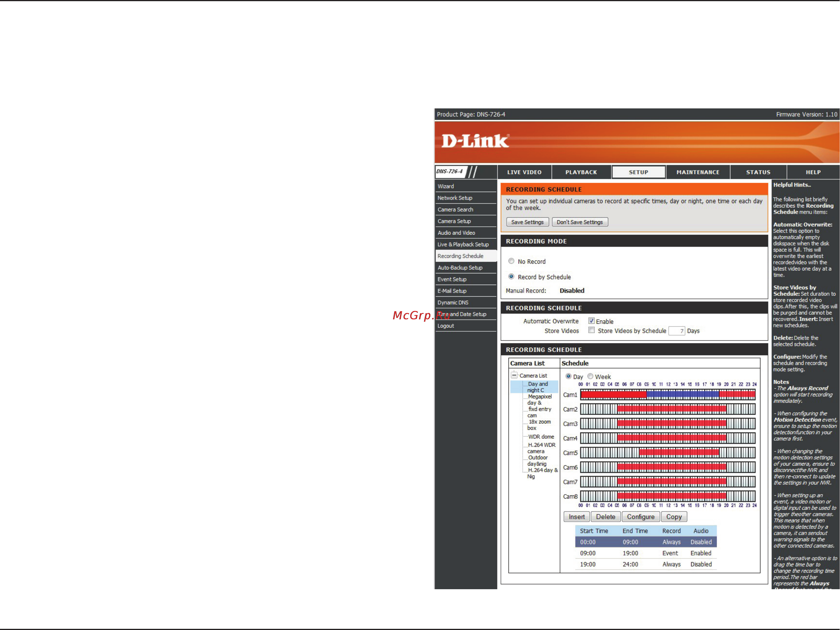
Task: Select fixd entry cam in tree
Action: point(539,412)
